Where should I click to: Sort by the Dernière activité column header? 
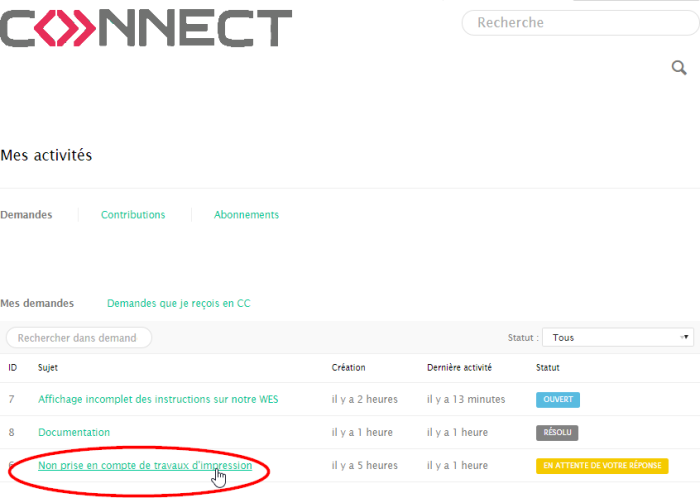pyautogui.click(x=460, y=368)
